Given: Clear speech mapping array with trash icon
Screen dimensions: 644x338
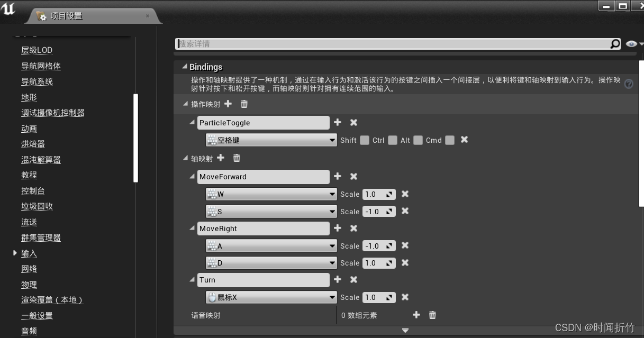Looking at the screenshot, I should pyautogui.click(x=432, y=315).
